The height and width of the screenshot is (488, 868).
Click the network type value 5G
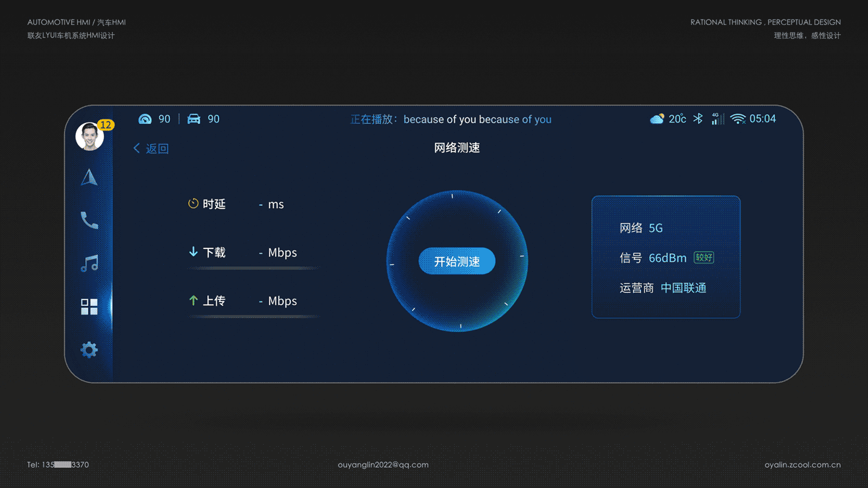coord(656,228)
